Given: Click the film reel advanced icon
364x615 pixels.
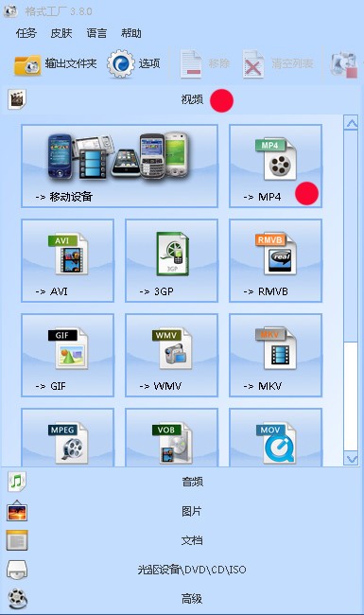Looking at the screenshot, I should coord(18,599).
